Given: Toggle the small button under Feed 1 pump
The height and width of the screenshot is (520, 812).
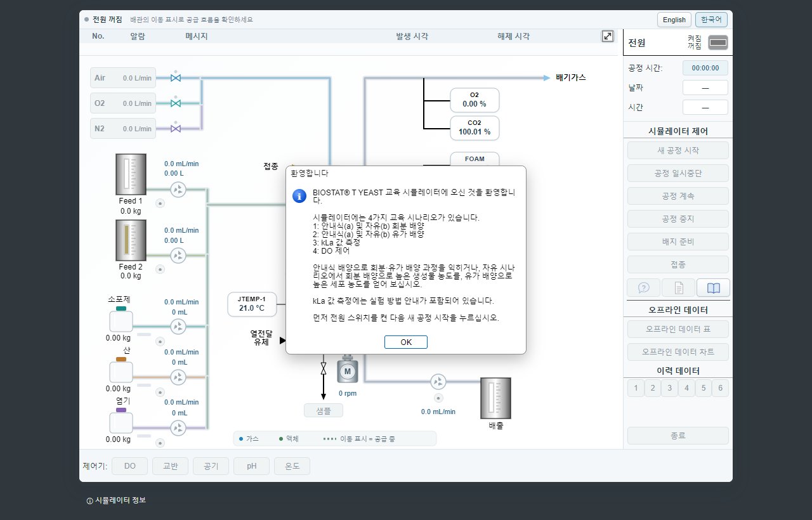Looking at the screenshot, I should (x=160, y=204).
